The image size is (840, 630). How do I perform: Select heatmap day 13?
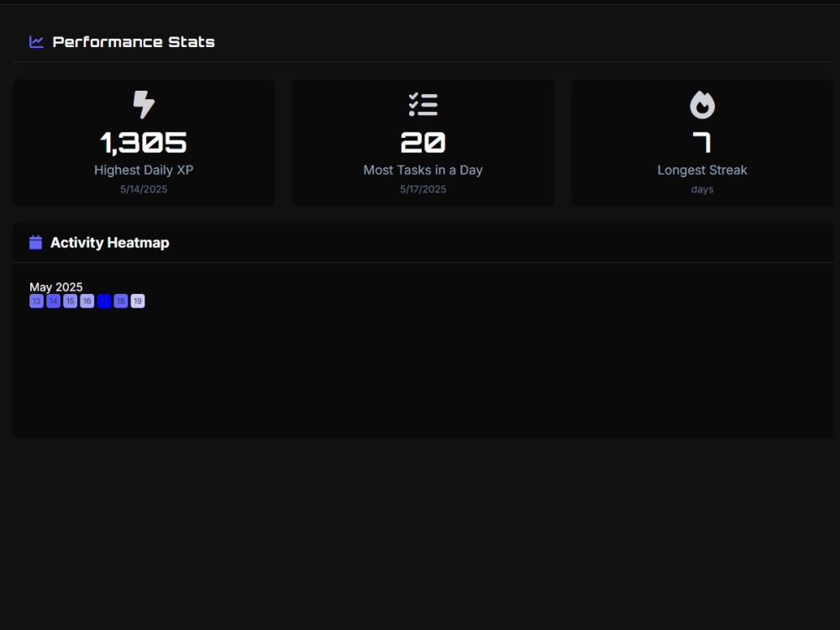pyautogui.click(x=36, y=301)
